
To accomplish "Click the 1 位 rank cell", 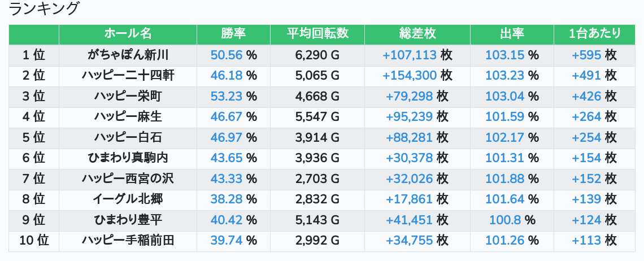I will coord(34,55).
